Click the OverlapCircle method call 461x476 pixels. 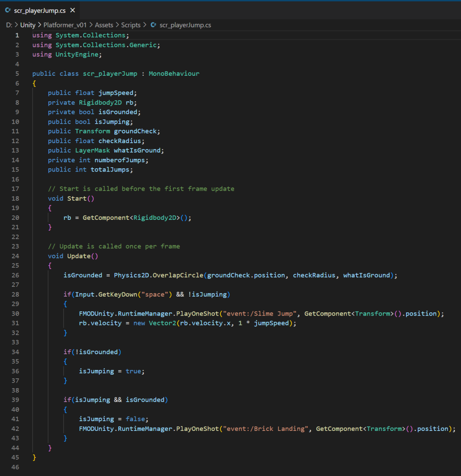178,275
